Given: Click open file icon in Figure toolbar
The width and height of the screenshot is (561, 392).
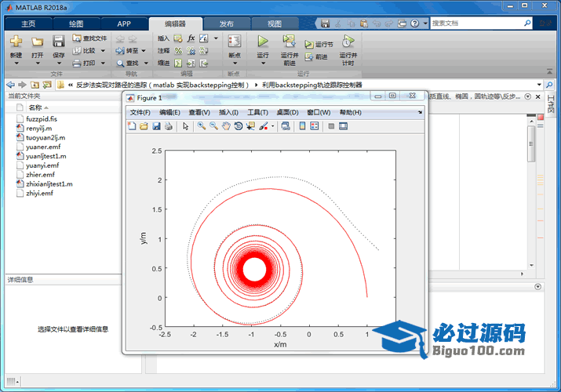Looking at the screenshot, I should 144,126.
